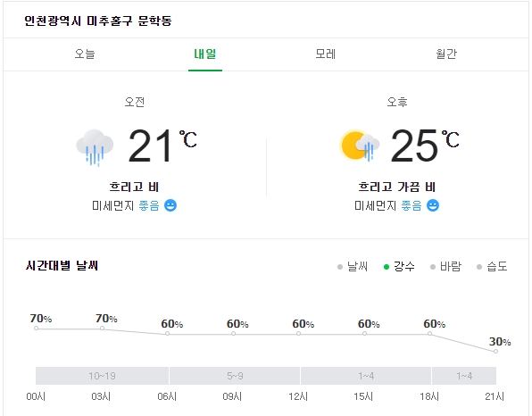The width and height of the screenshot is (532, 416).
Task: Click the 70% chart point at 03시
Action: [x=102, y=329]
